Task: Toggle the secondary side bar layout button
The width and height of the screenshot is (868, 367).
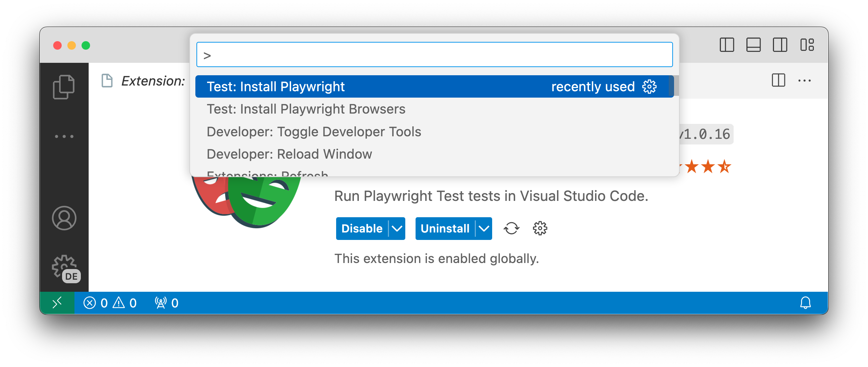Action: (x=780, y=45)
